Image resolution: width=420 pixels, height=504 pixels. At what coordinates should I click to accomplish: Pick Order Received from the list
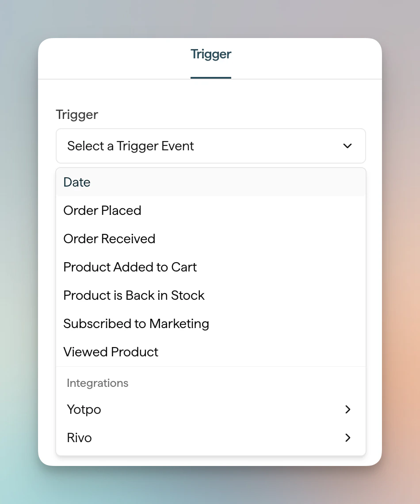pos(109,239)
